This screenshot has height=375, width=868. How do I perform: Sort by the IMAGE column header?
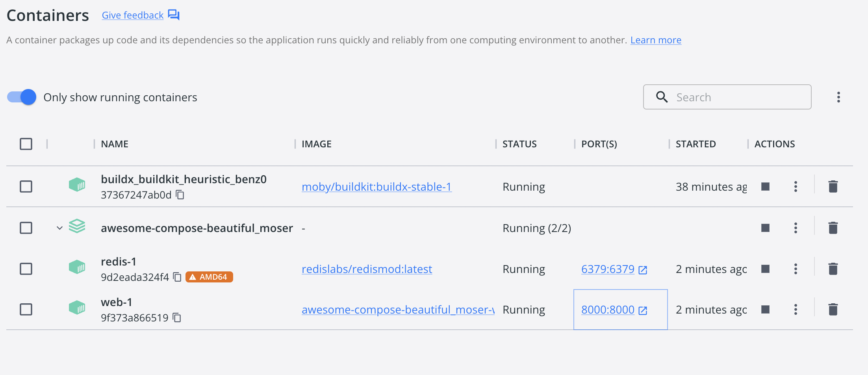[x=317, y=144]
